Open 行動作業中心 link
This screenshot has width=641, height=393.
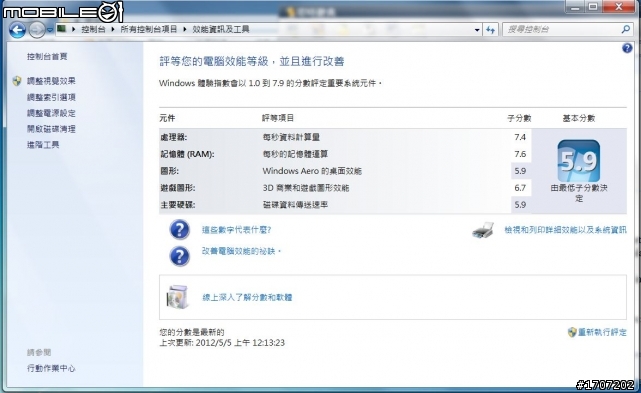[x=51, y=368]
